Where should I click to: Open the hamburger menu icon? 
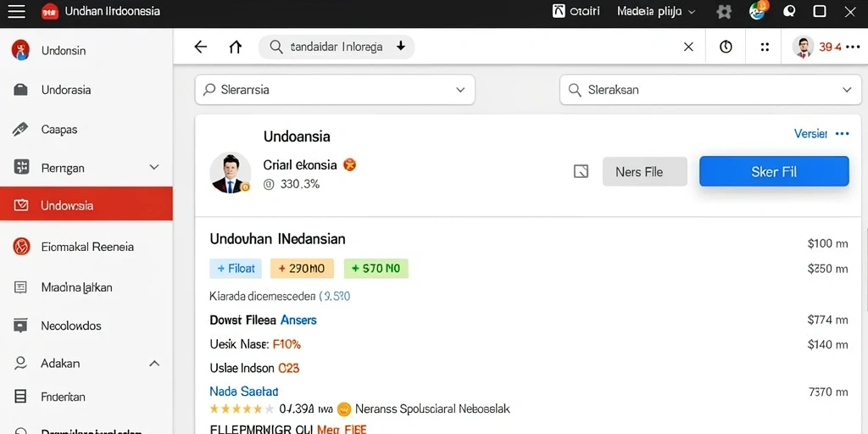click(17, 12)
